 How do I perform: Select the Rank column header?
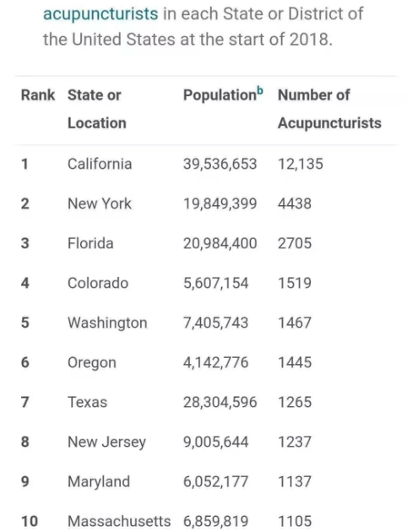pyautogui.click(x=38, y=95)
